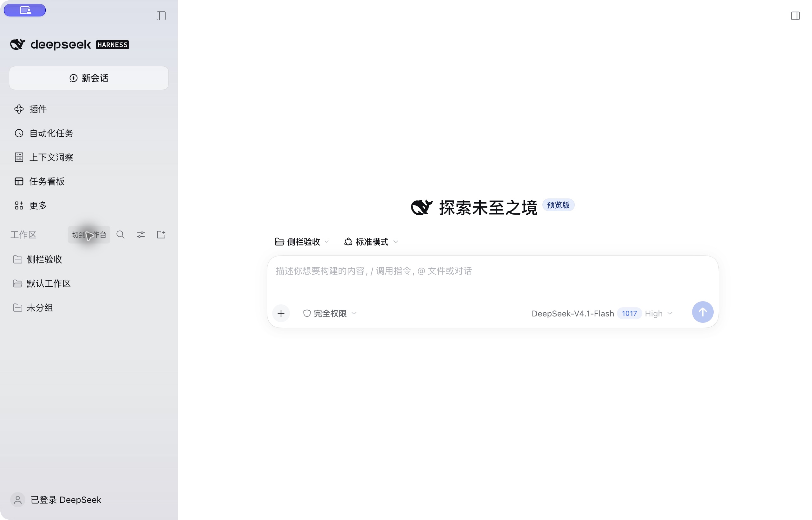This screenshot has width=812, height=520.
Task: Open 上下文洞察 context insights
Action: tap(89, 157)
